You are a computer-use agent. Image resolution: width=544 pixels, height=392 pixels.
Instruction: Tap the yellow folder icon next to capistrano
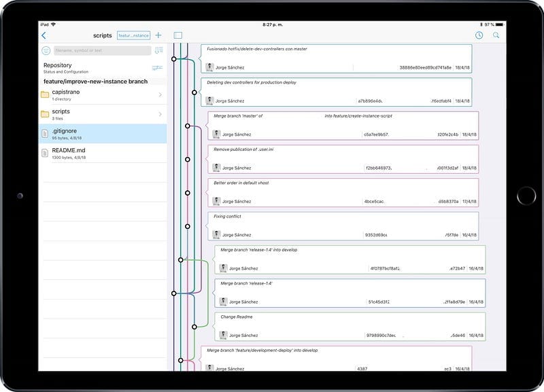point(43,93)
